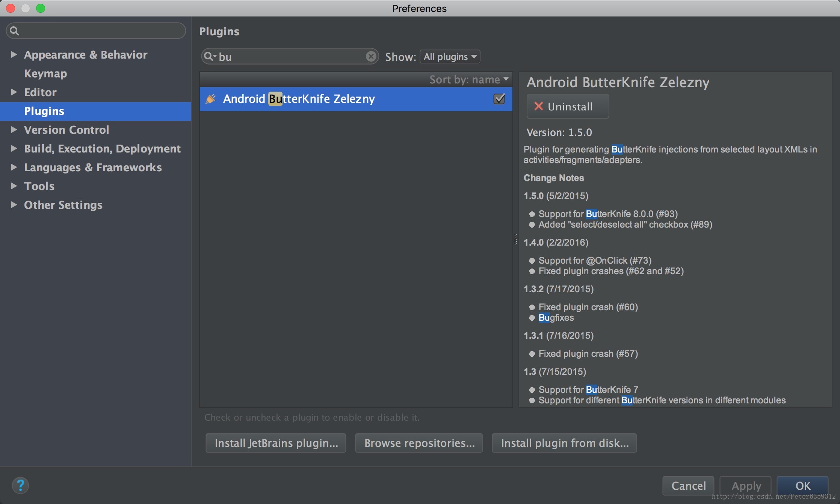Expand the Appearance & Behavior arrow
Viewport: 840px width, 504px height.
[x=14, y=54]
